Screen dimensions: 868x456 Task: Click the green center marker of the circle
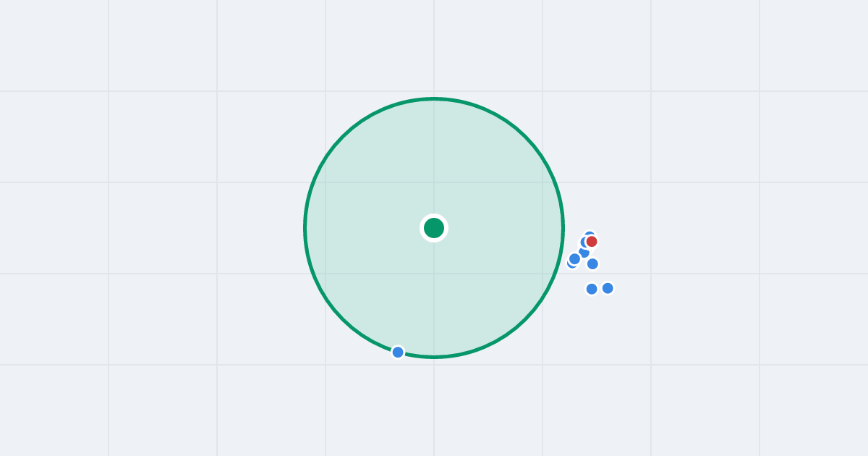pyautogui.click(x=434, y=228)
